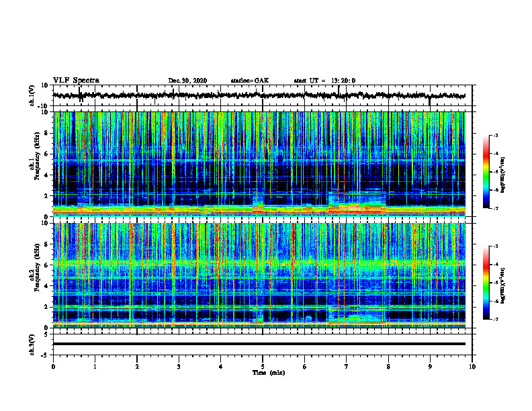
Task: Click the -10 label on ch.1(V) axis
Action: tap(44, 106)
